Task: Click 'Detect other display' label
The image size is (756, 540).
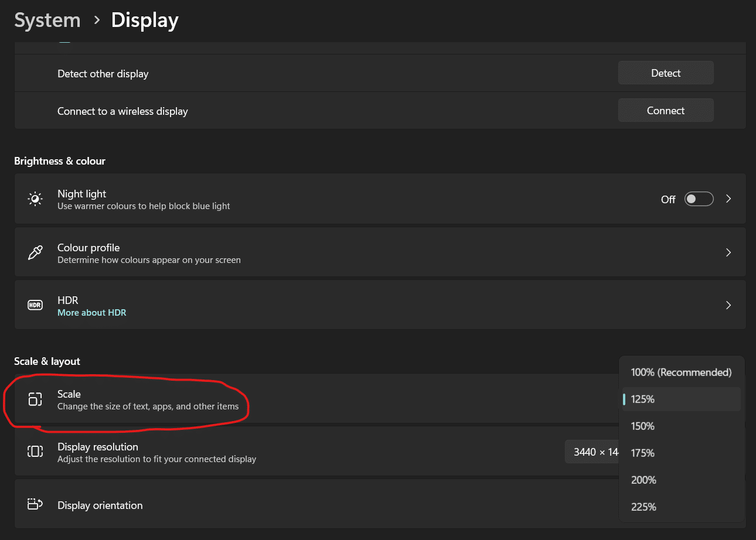Action: tap(103, 74)
